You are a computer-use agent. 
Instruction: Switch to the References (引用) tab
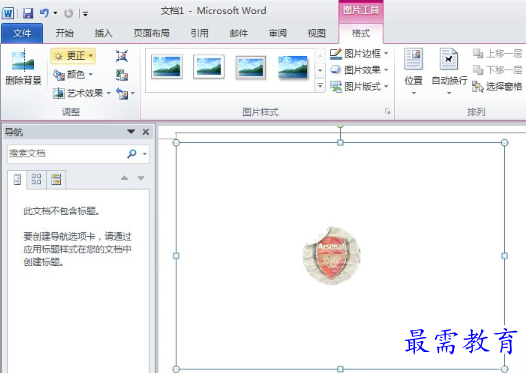[200, 33]
